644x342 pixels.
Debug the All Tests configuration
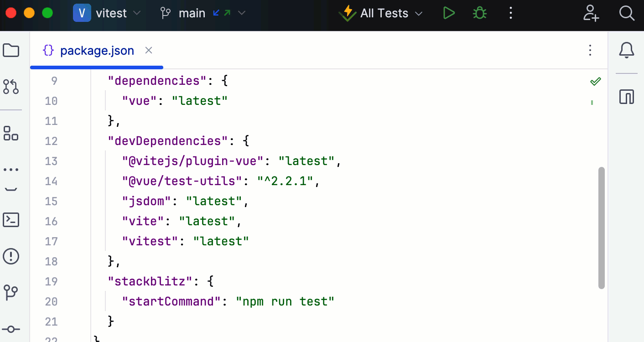479,13
